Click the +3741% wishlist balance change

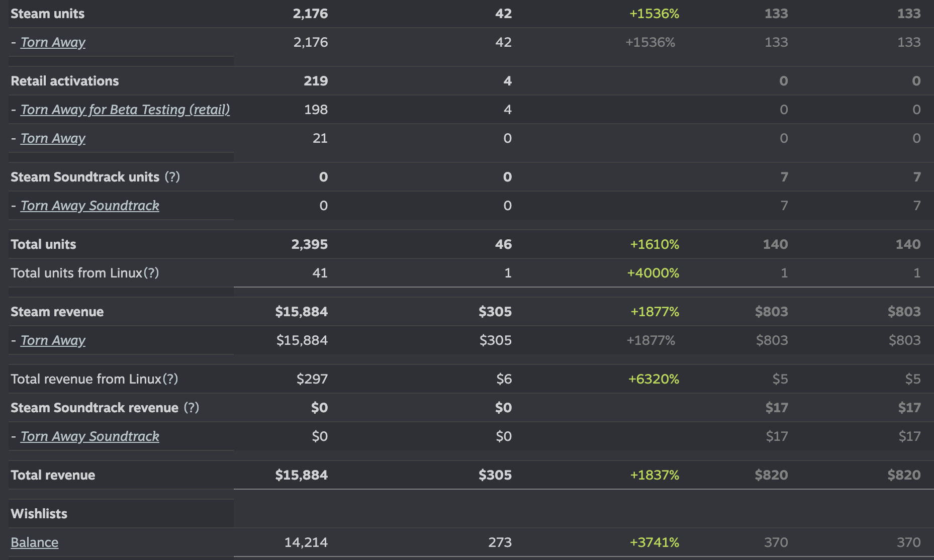pos(654,542)
